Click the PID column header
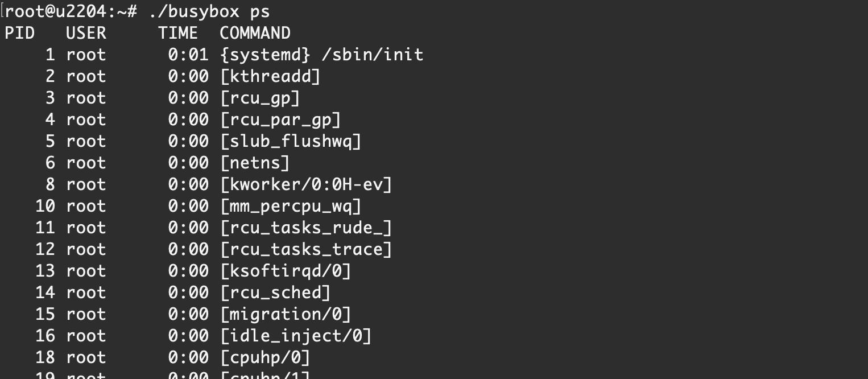Image resolution: width=868 pixels, height=379 pixels. pyautogui.click(x=19, y=33)
